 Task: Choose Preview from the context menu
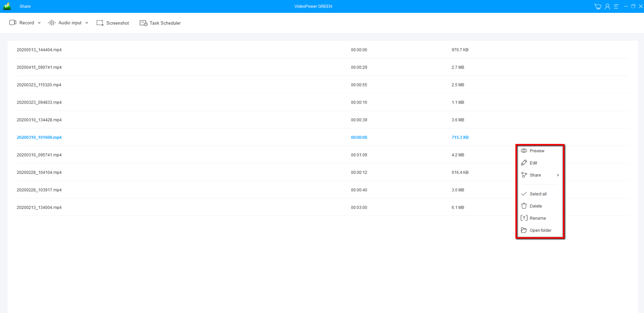[537, 151]
